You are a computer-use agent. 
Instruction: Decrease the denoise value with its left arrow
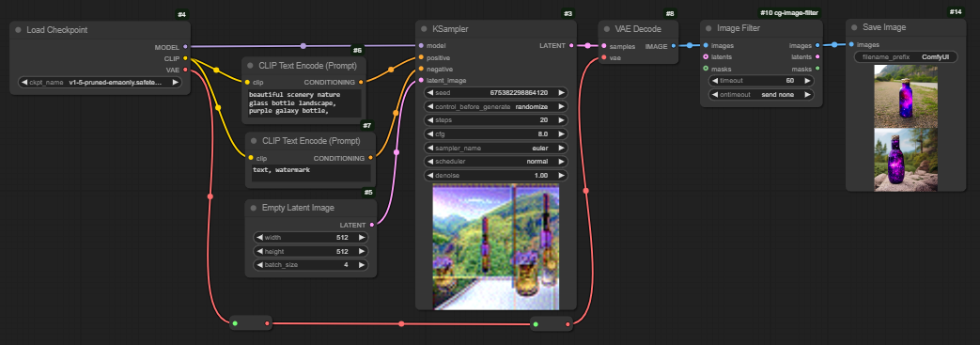coord(429,176)
